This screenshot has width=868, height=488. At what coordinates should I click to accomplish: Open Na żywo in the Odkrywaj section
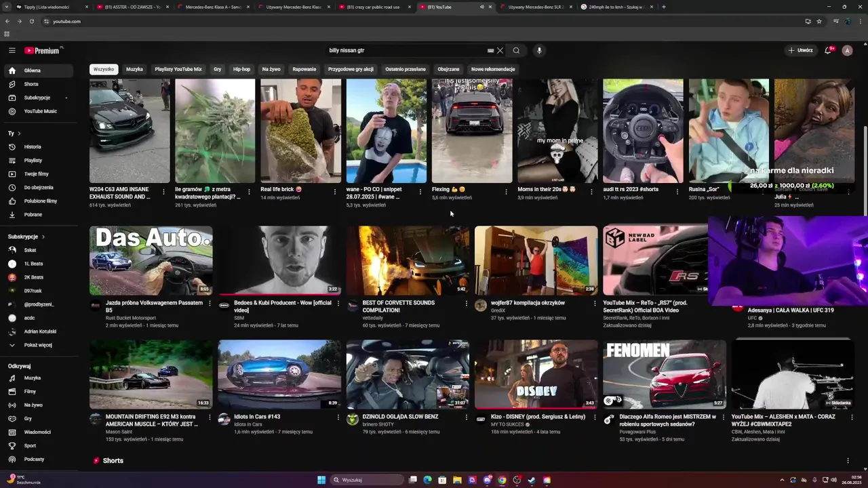coord(39,405)
